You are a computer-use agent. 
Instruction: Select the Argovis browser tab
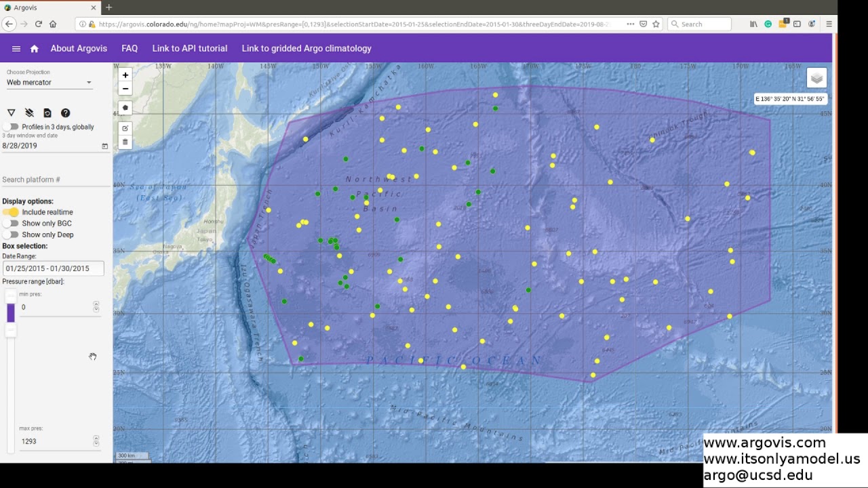tap(50, 7)
